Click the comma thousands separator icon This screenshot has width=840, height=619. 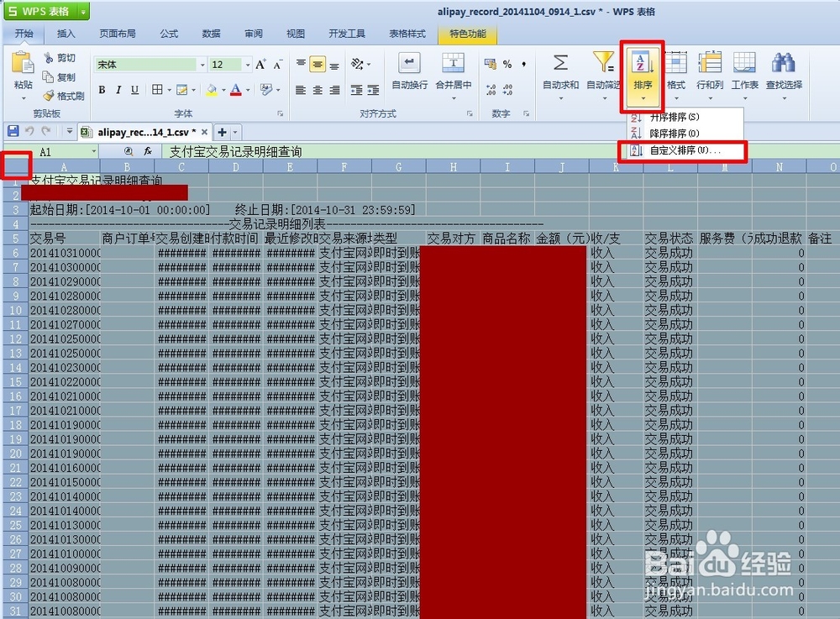(x=523, y=65)
